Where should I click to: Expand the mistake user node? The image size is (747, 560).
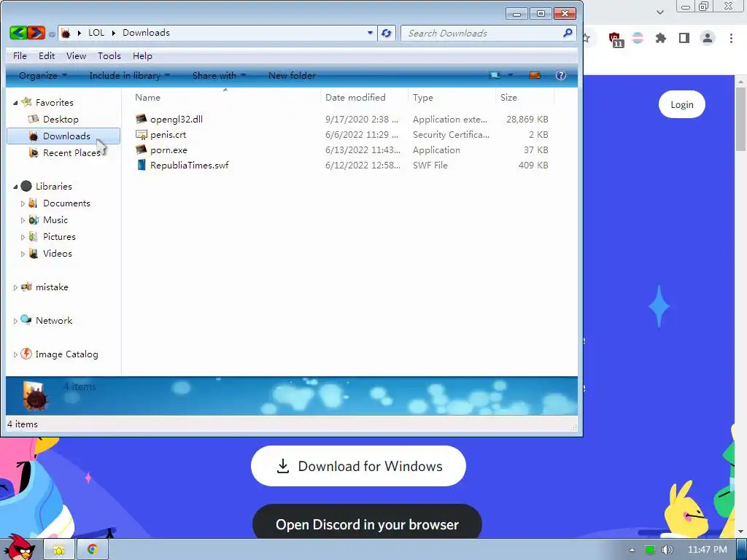point(15,287)
